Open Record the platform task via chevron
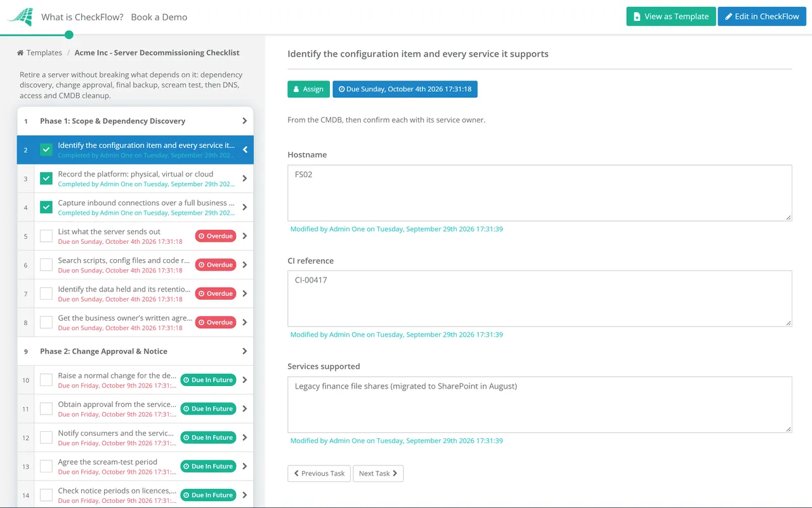 (x=245, y=178)
